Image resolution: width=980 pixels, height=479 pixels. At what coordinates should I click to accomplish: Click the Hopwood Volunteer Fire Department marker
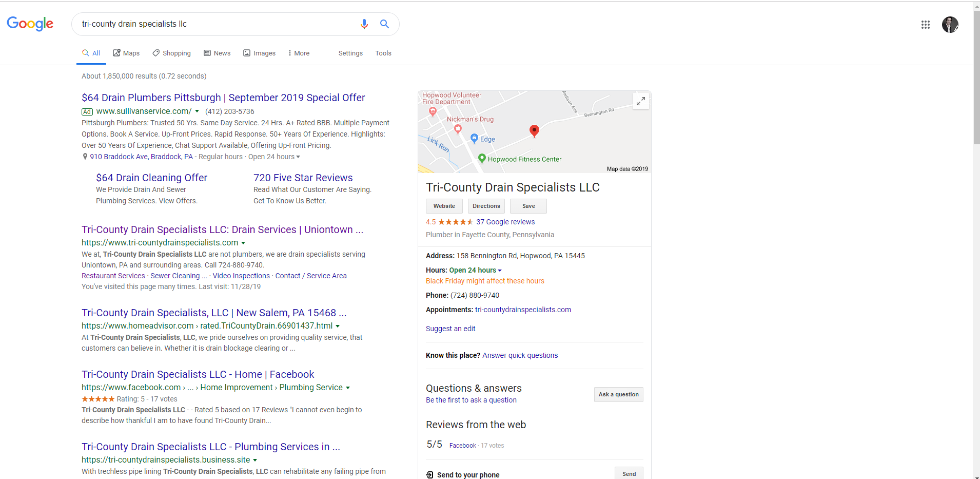click(433, 111)
